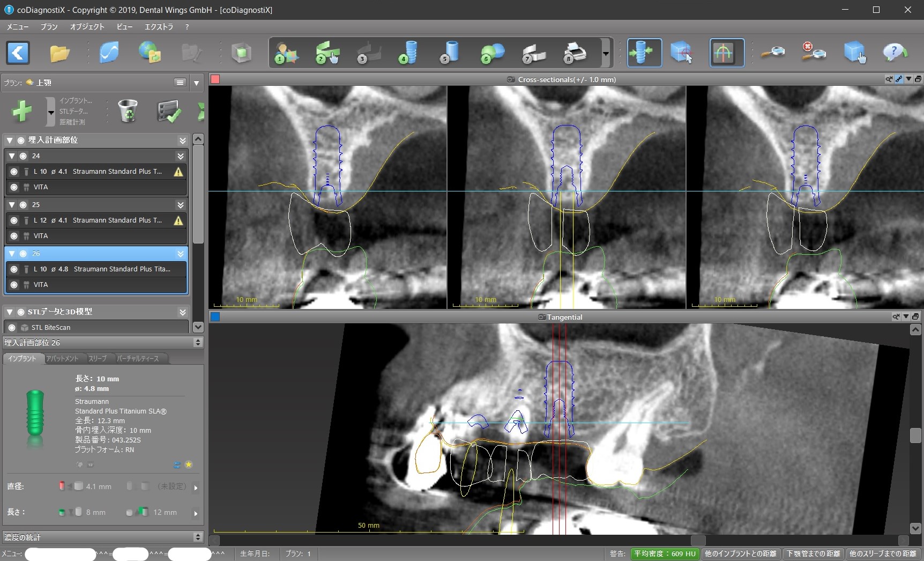Collapse the 埋入計画部位 tree group

[10, 141]
